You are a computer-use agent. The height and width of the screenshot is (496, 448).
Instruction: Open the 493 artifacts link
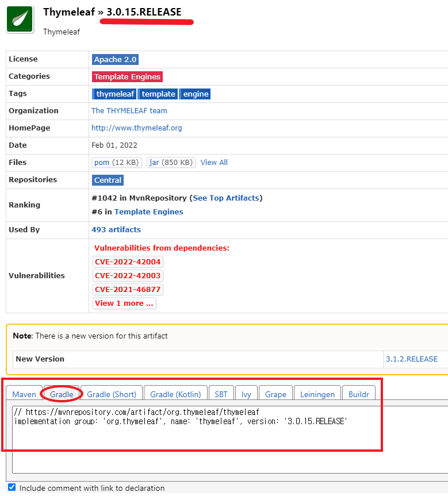tap(116, 230)
